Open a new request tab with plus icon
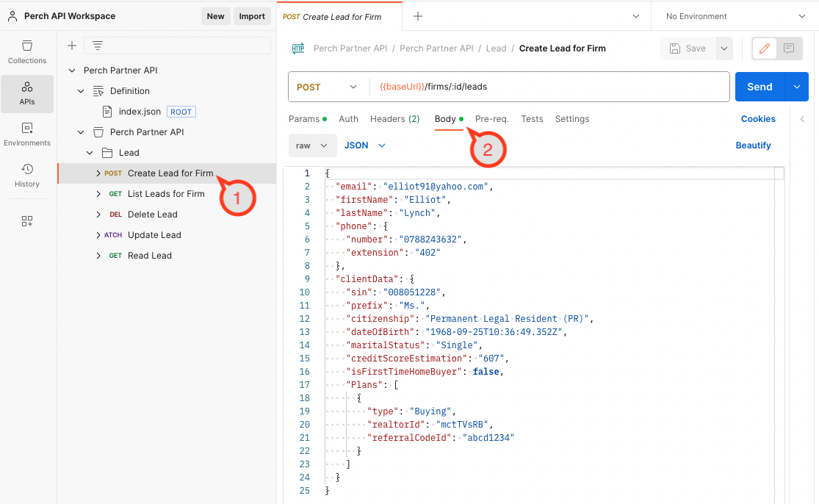 [x=418, y=16]
